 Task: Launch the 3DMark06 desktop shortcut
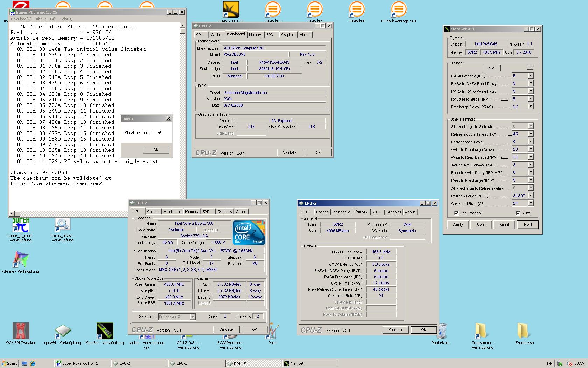click(x=357, y=10)
